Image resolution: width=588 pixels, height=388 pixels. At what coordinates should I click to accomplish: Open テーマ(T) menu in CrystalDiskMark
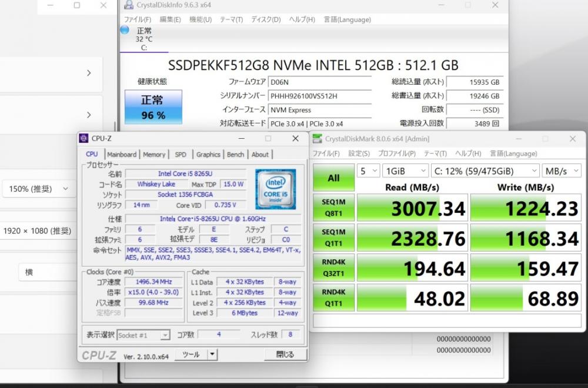tap(435, 153)
